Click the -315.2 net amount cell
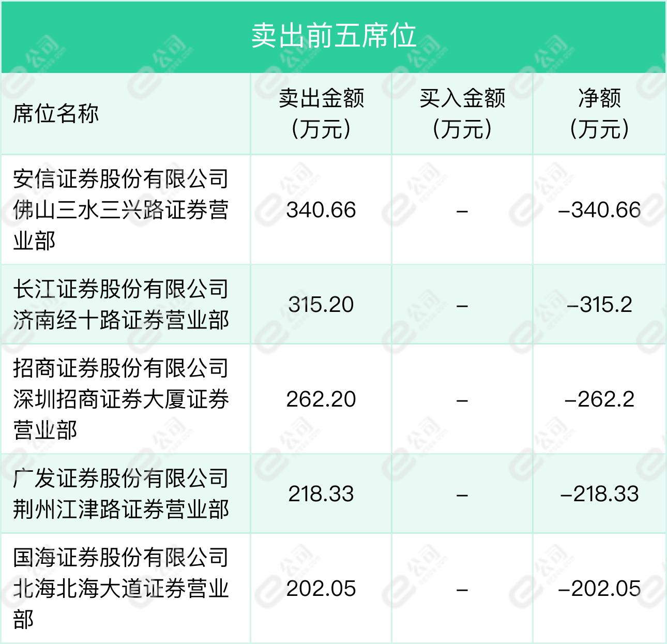The image size is (667, 644). [600, 305]
